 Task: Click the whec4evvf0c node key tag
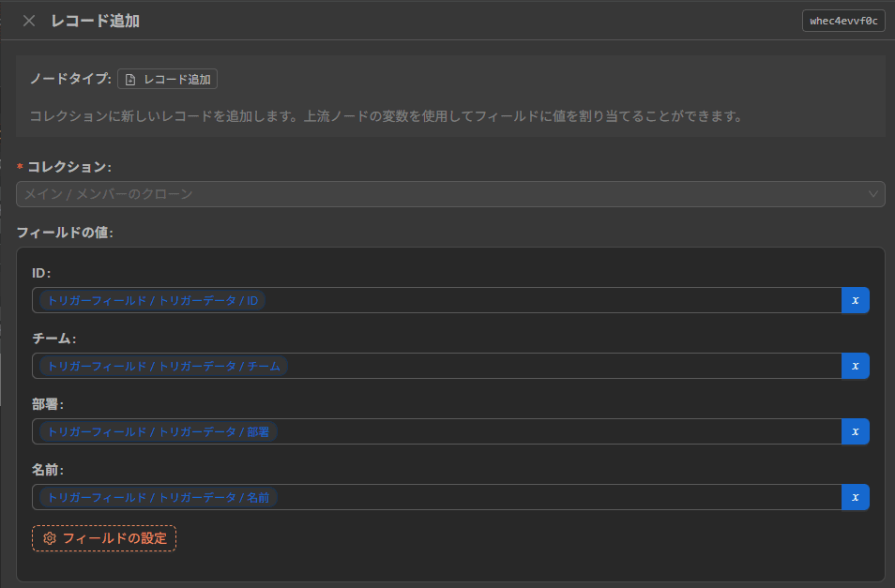843,22
